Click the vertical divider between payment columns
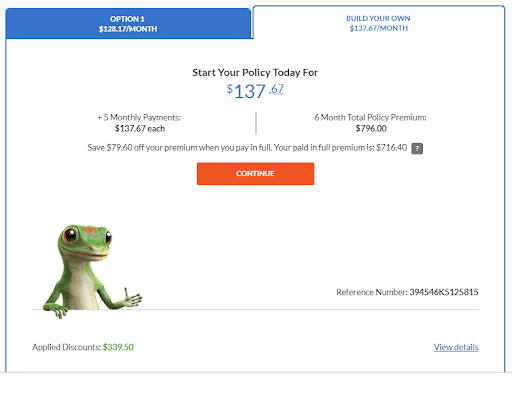The height and width of the screenshot is (400, 512). tap(256, 123)
